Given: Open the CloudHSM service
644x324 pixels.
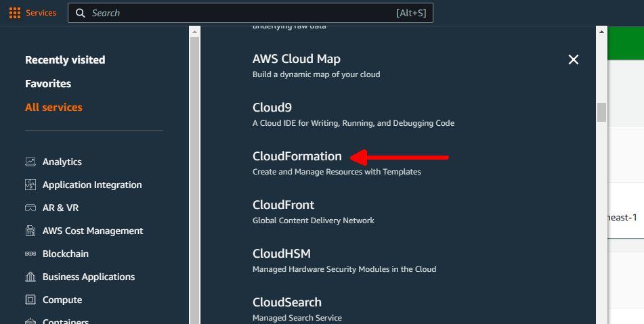Looking at the screenshot, I should [x=281, y=254].
